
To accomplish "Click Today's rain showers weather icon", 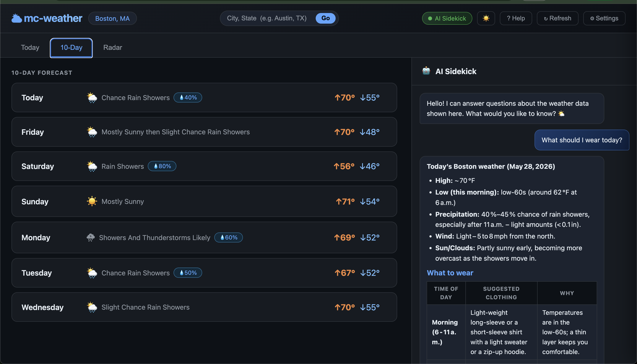I will (92, 97).
